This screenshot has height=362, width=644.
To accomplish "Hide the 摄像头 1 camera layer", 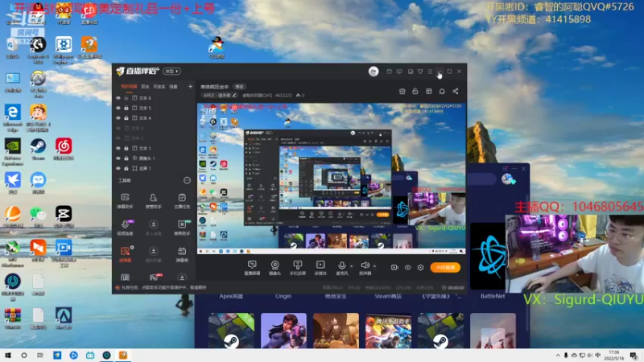I will 118,158.
